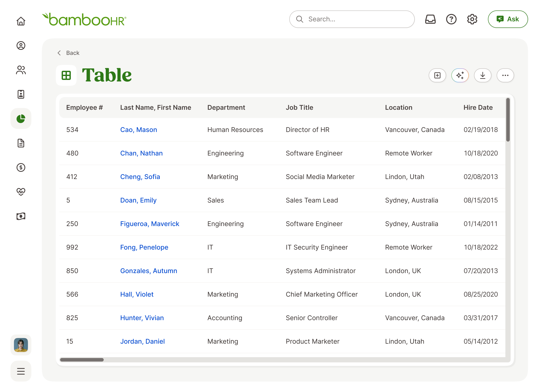Open employee Hall, Violet
This screenshot has width=535, height=392.
[x=137, y=294]
